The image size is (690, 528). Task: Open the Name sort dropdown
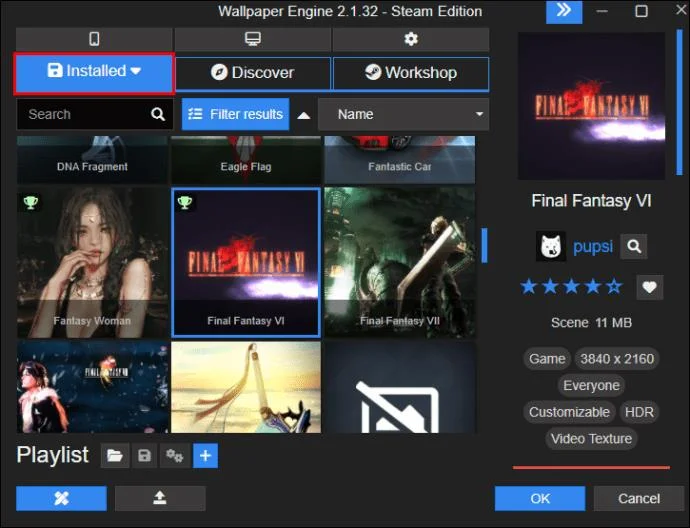point(403,114)
